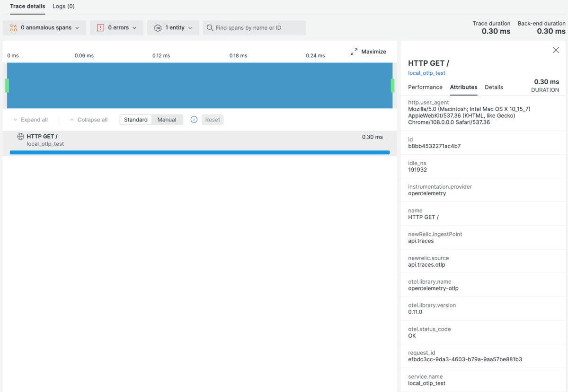The height and width of the screenshot is (392, 568).
Task: Open the local_otlp_test entity link
Action: pyautogui.click(x=426, y=73)
